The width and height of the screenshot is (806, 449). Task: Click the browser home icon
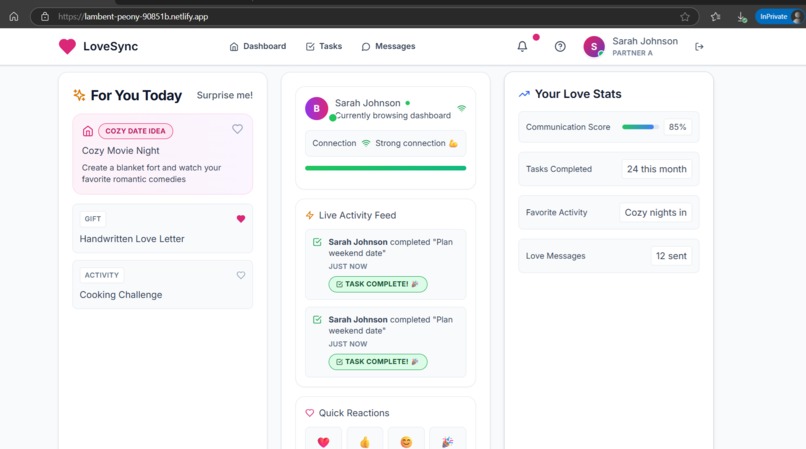coord(14,16)
